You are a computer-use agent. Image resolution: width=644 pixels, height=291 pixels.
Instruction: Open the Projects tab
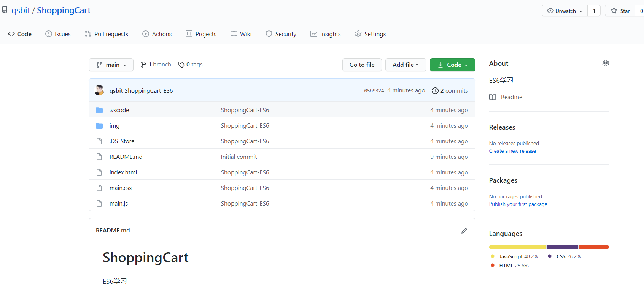pos(201,34)
